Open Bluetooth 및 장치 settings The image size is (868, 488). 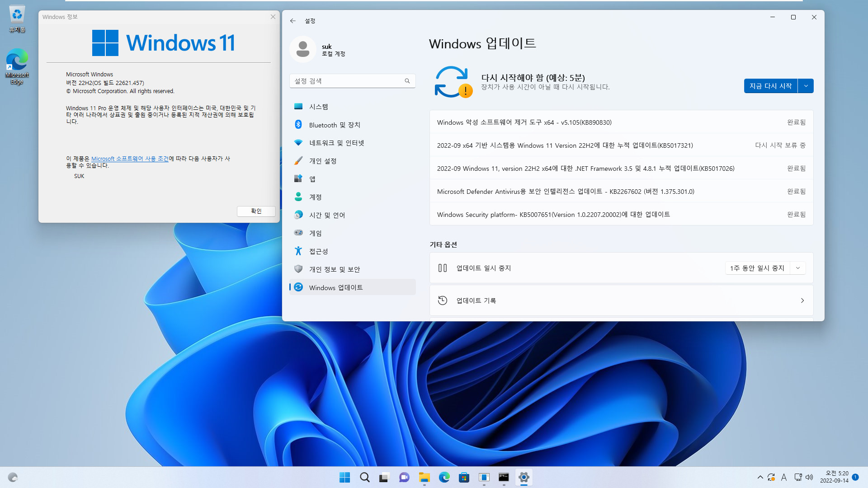coord(352,125)
